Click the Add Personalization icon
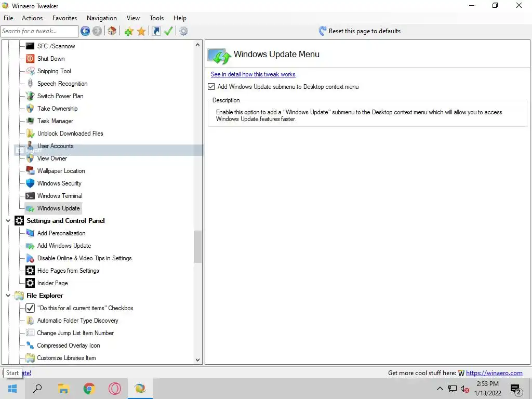 click(30, 233)
